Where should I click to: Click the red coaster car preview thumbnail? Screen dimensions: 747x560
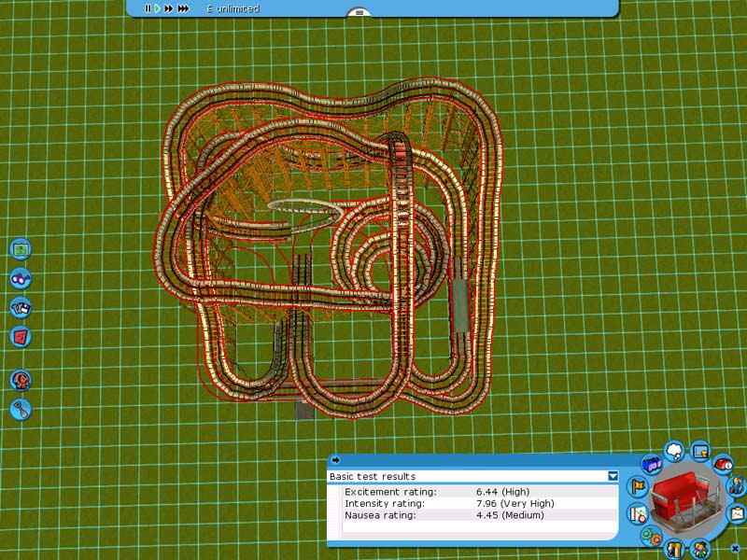pos(686,500)
